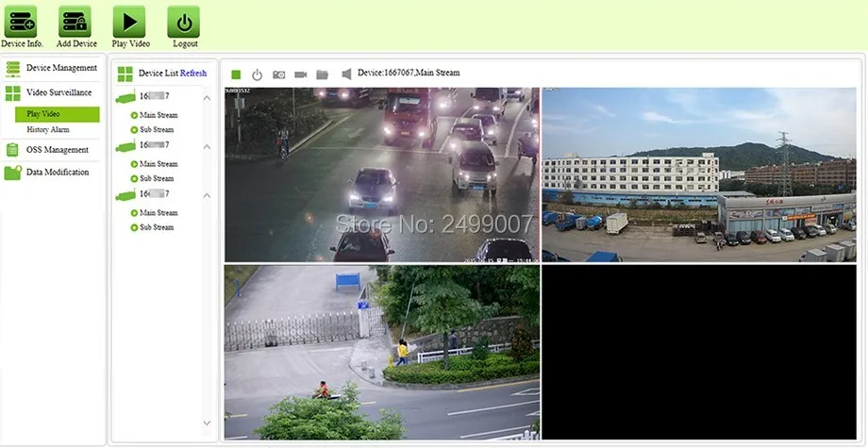
Task: Take a snapshot with camera icon
Action: pyautogui.click(x=279, y=75)
